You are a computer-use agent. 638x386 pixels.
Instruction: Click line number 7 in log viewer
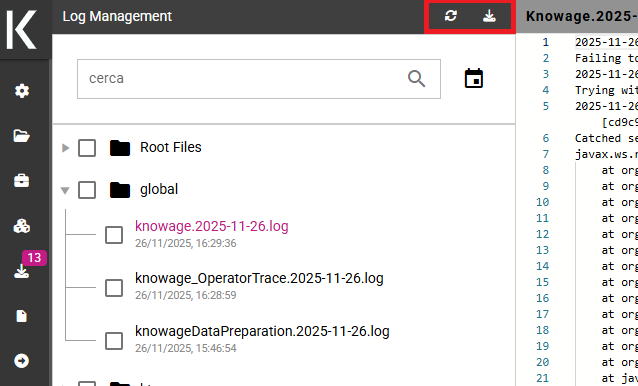click(546, 154)
